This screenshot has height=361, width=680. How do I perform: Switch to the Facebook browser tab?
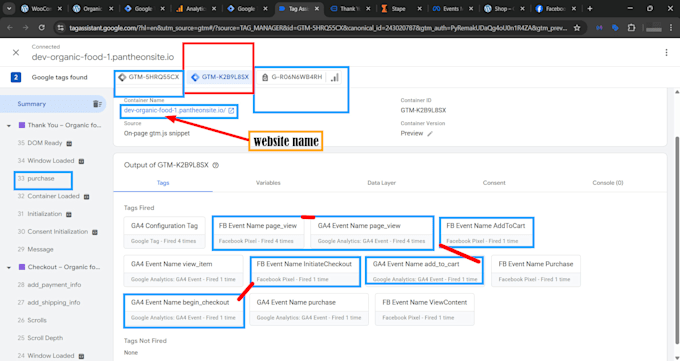coord(556,9)
